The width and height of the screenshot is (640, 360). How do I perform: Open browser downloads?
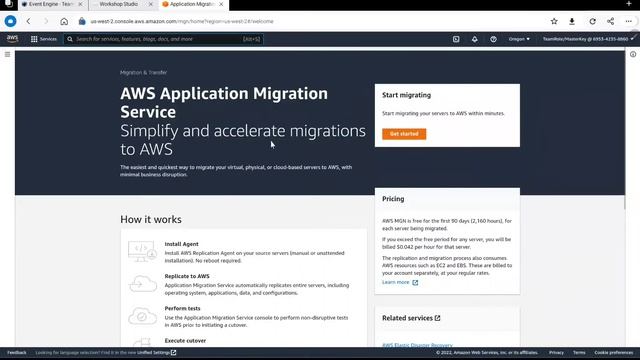pyautogui.click(x=572, y=21)
